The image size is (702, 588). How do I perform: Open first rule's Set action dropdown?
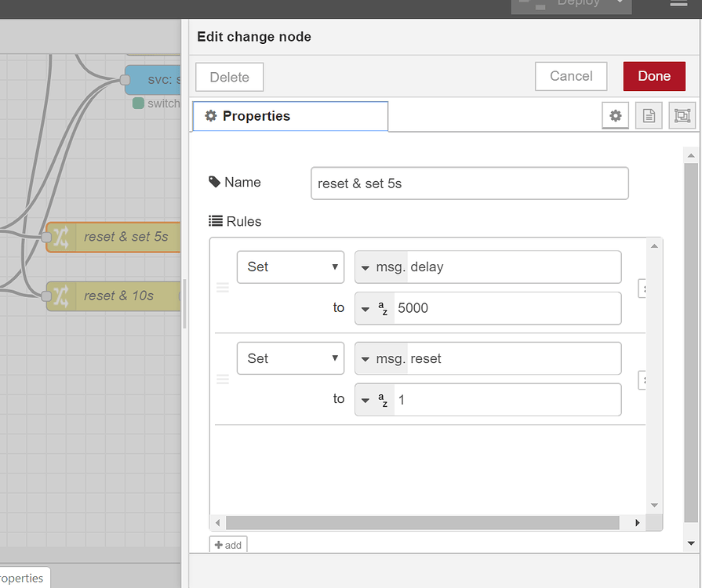[290, 267]
